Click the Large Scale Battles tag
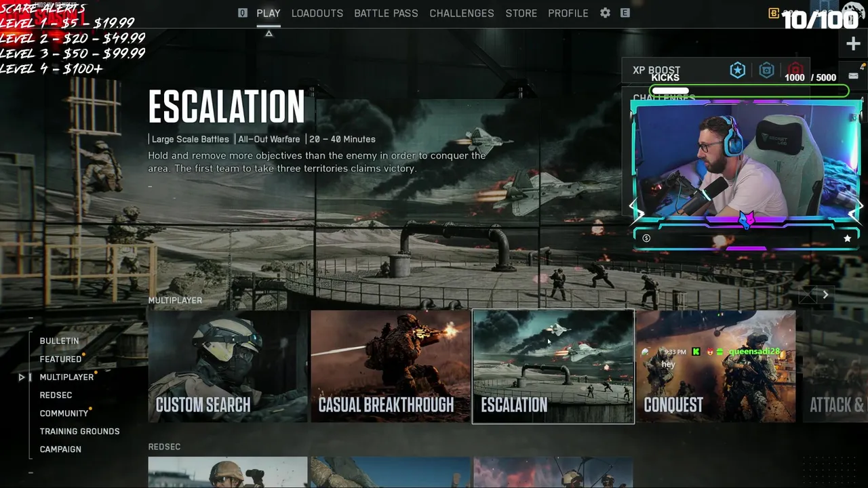 (191, 139)
